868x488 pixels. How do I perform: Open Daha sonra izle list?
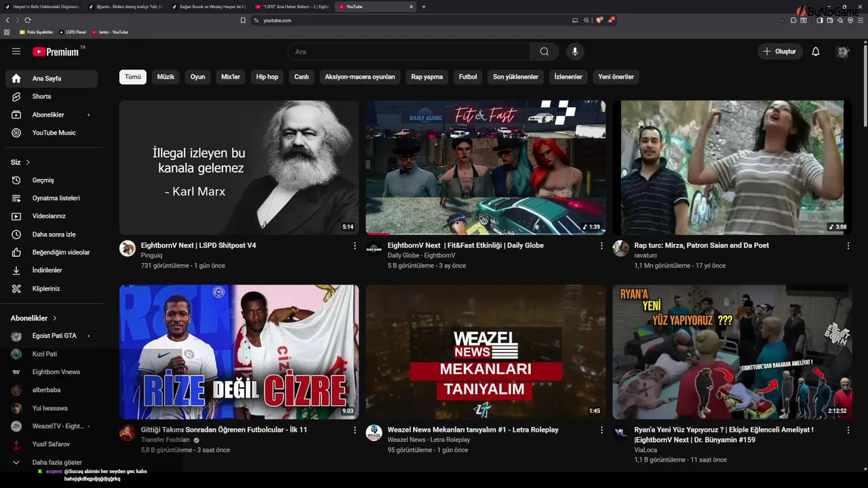coord(52,235)
